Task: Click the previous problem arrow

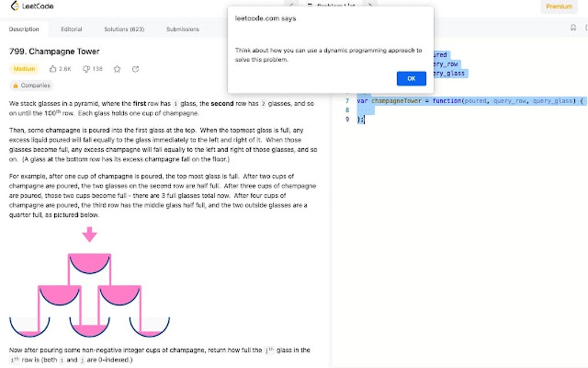Action: pos(291,5)
